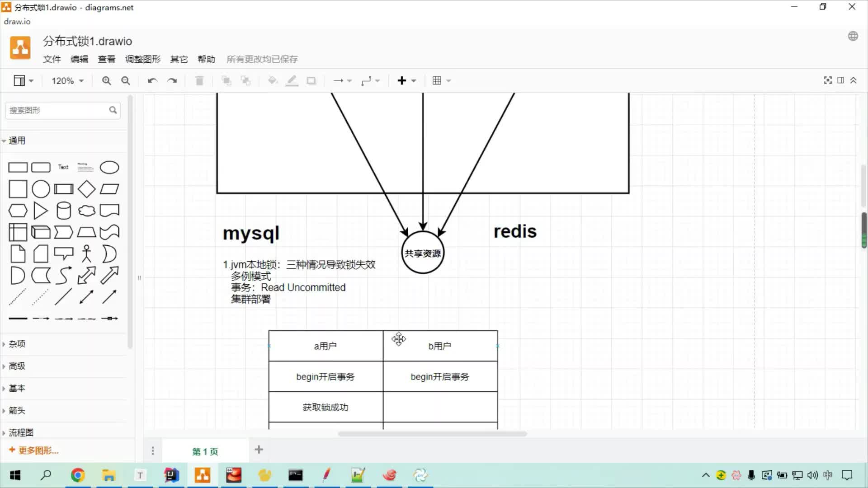868x488 pixels.
Task: Click the delete/trash icon
Action: (200, 80)
